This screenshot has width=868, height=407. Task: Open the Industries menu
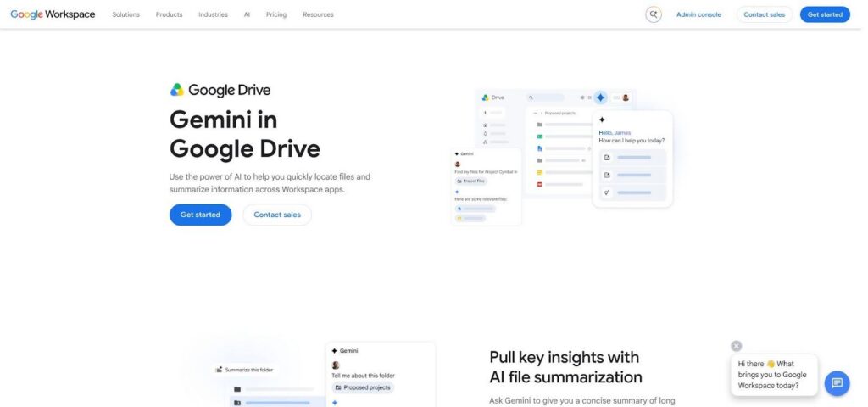(x=213, y=14)
